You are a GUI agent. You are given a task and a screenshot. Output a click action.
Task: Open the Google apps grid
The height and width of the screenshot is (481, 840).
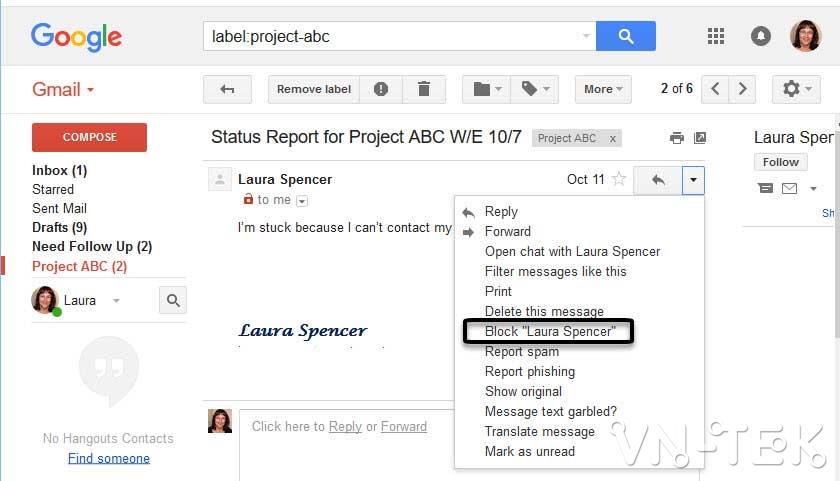coord(716,36)
